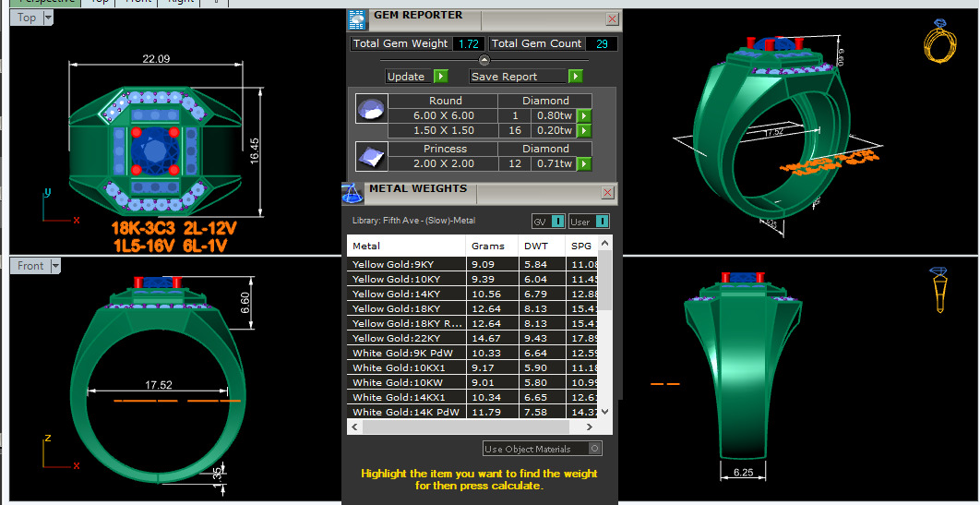Viewport: 980px width, 505px height.
Task: Click the SPG column header
Action: pyautogui.click(x=582, y=246)
